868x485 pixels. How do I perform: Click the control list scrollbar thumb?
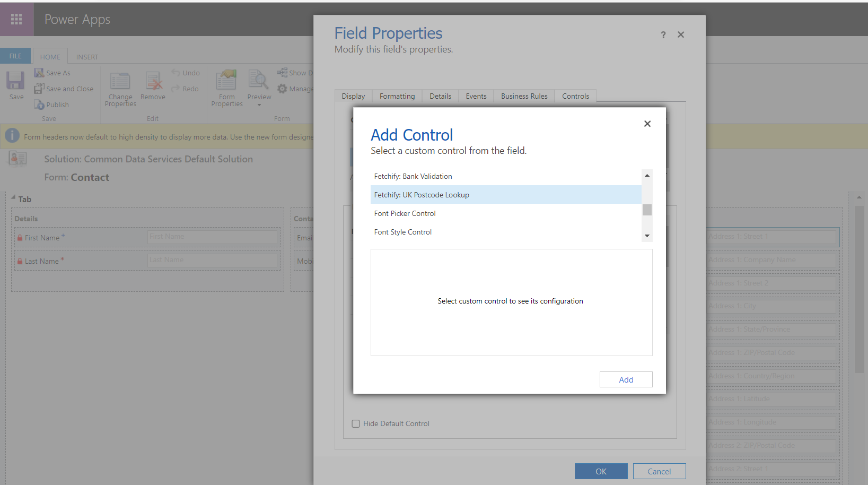click(647, 210)
